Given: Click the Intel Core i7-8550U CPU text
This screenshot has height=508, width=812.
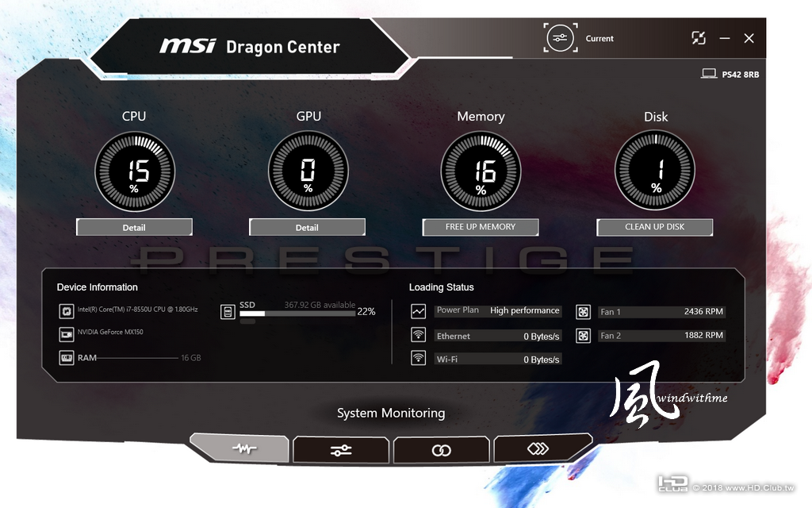Looking at the screenshot, I should pos(138,310).
